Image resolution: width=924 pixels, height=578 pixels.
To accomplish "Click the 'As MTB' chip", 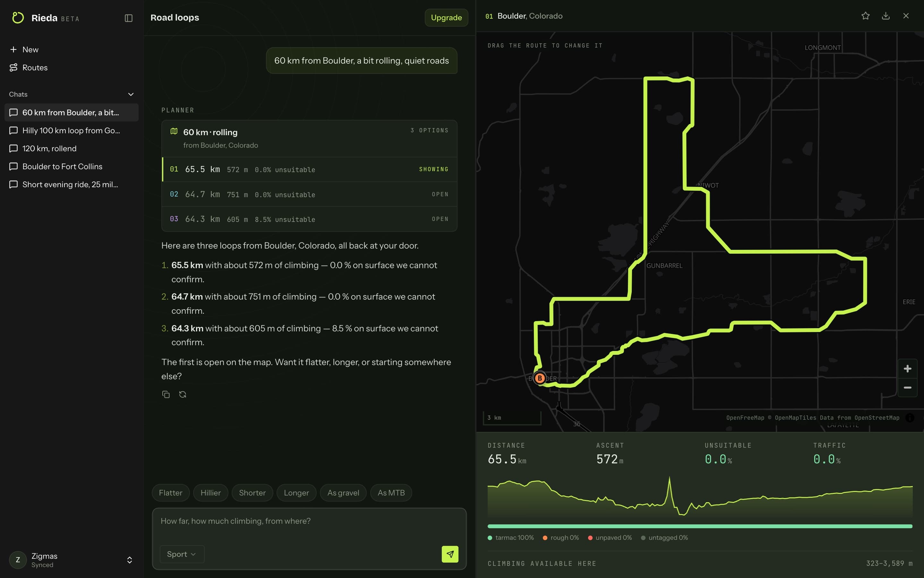I will tap(391, 493).
